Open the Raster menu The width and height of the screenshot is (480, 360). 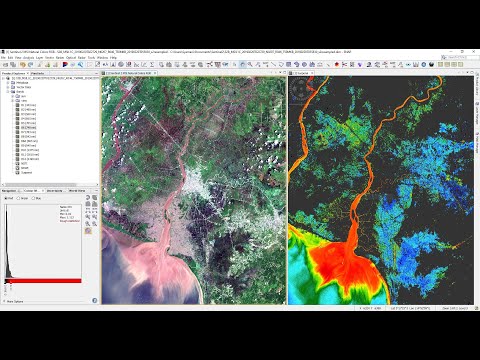click(x=60, y=57)
